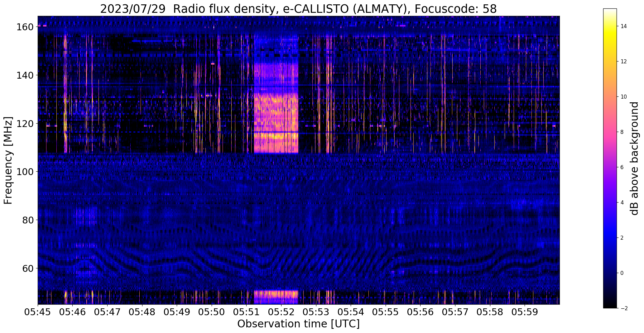Click the 05:54 time tick label

[351, 312]
